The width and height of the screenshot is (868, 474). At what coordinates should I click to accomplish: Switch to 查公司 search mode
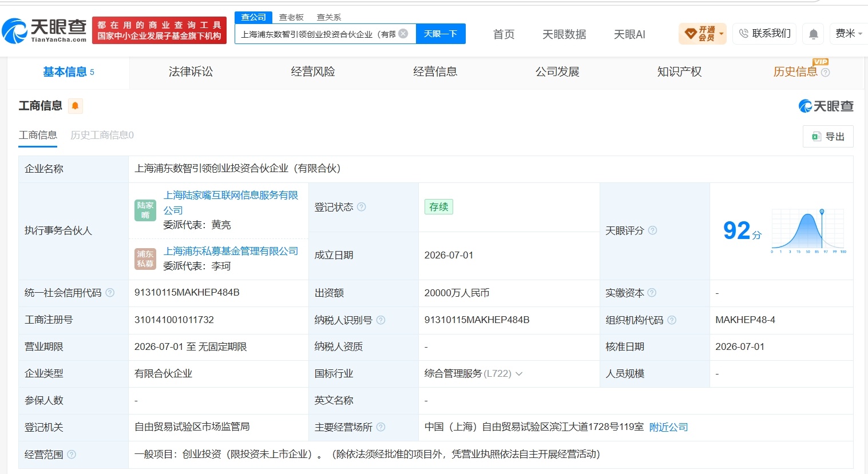click(x=253, y=17)
